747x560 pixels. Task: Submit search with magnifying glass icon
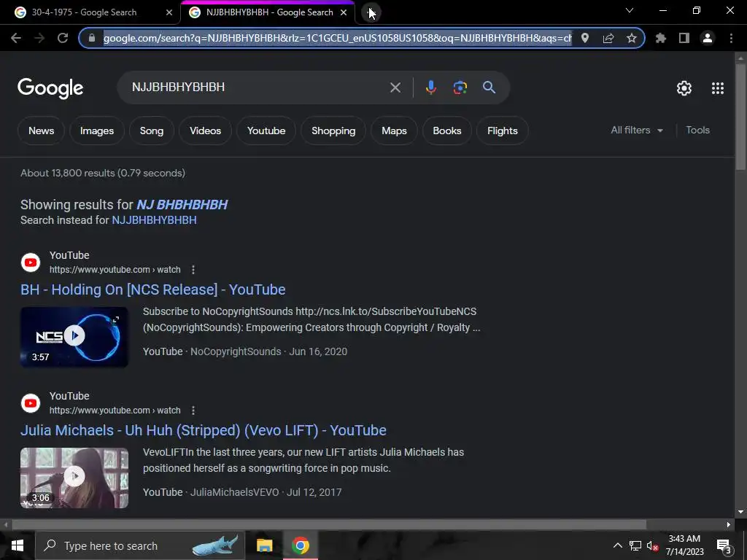click(x=489, y=87)
